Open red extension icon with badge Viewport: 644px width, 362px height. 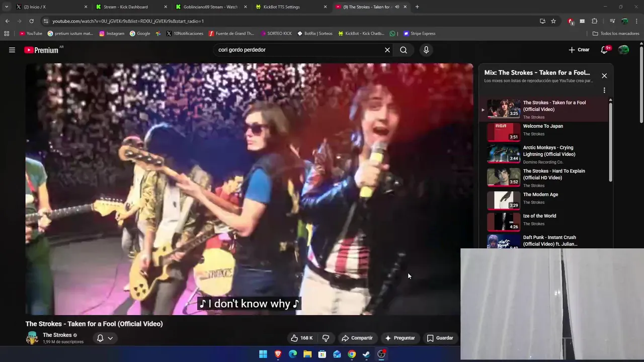point(571,21)
